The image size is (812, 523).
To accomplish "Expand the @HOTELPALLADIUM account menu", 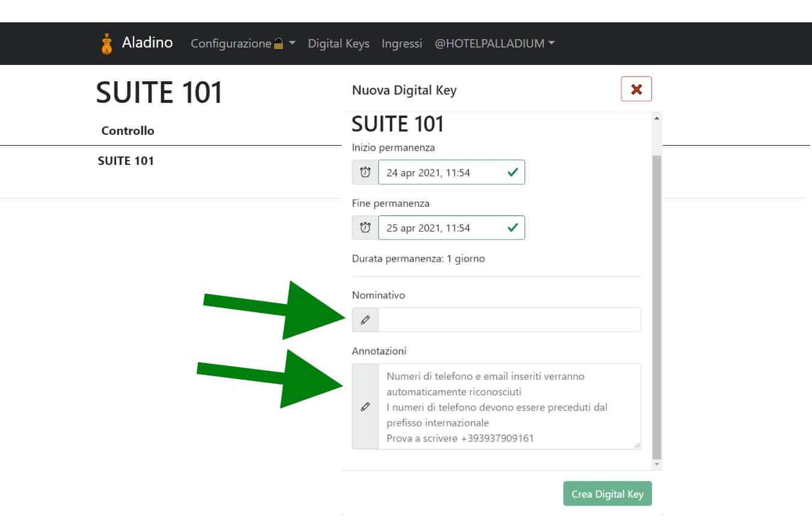I will coord(494,43).
